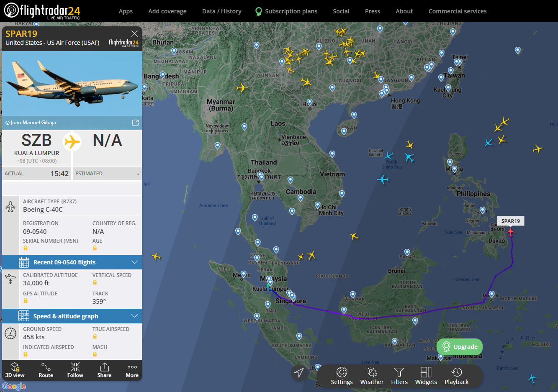Select the red SPAR19 aircraft on map

[x=511, y=231]
